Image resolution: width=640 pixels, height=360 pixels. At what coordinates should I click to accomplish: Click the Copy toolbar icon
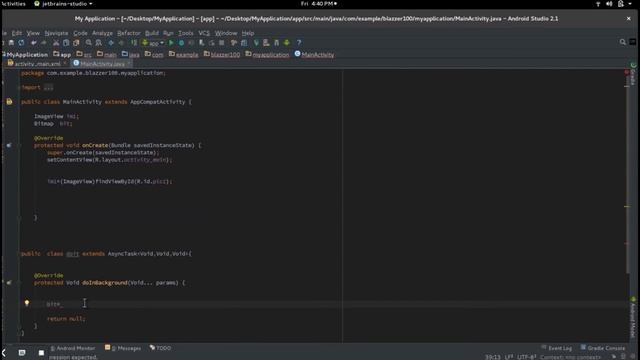(x=66, y=42)
